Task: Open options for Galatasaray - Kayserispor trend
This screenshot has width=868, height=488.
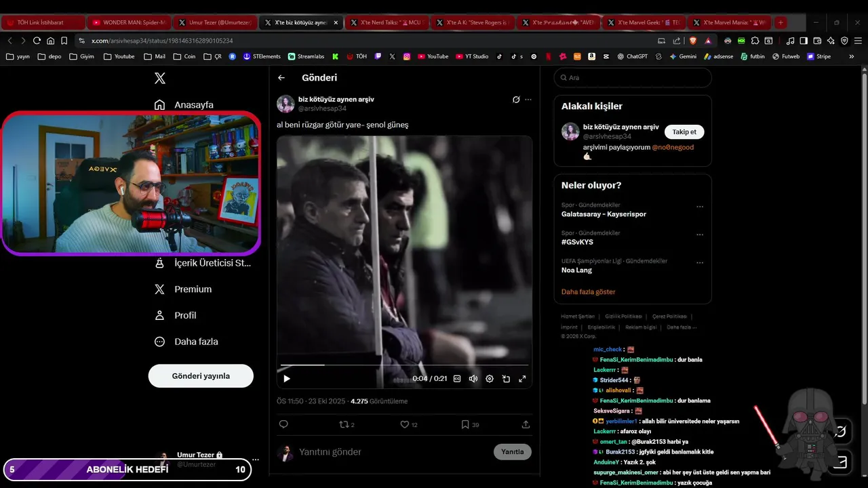Action: coord(700,207)
